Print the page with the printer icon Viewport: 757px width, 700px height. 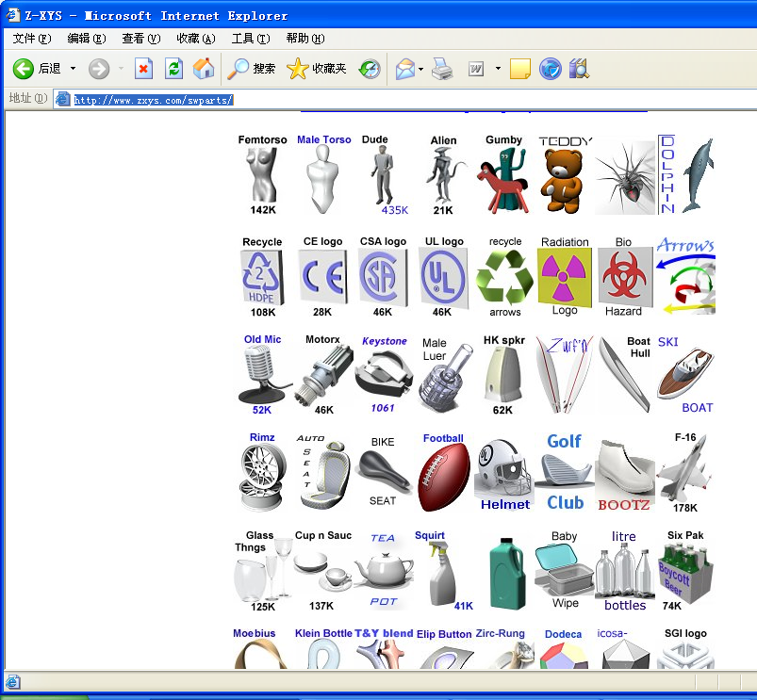coord(442,69)
